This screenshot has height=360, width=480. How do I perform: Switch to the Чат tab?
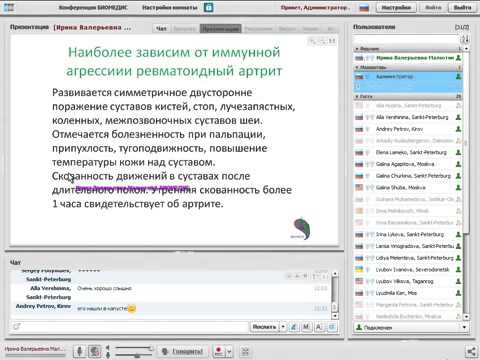161,29
